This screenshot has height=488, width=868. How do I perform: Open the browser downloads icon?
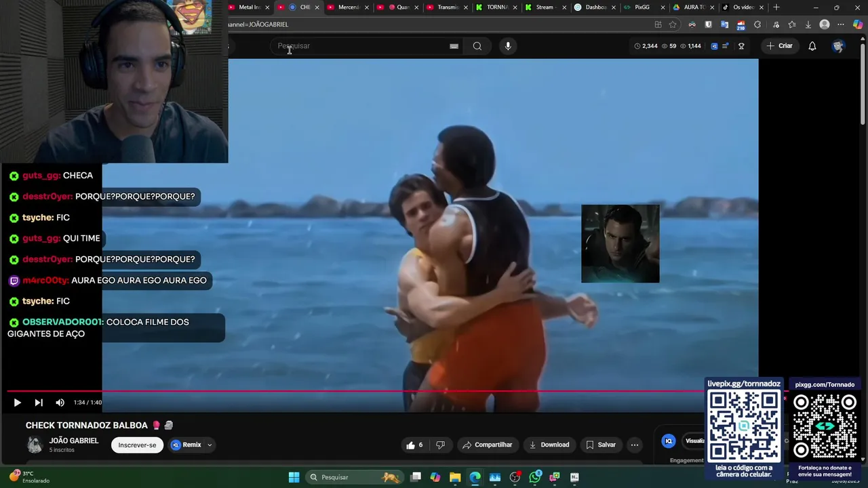coord(808,24)
